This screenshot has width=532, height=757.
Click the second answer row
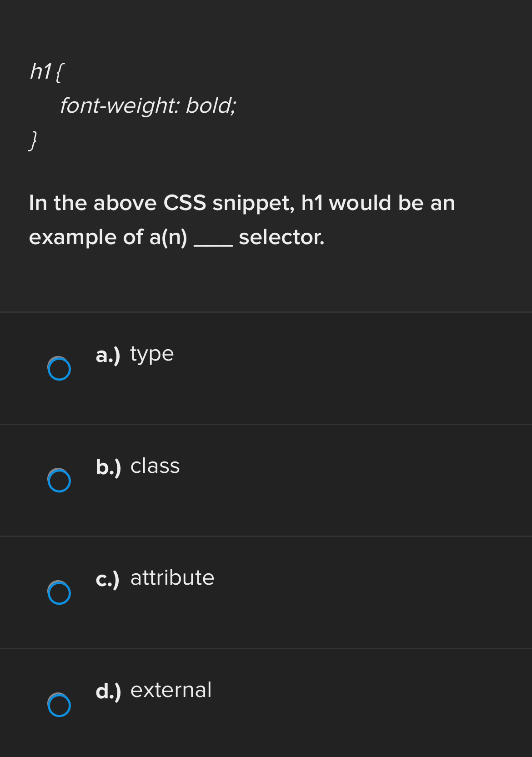(266, 481)
